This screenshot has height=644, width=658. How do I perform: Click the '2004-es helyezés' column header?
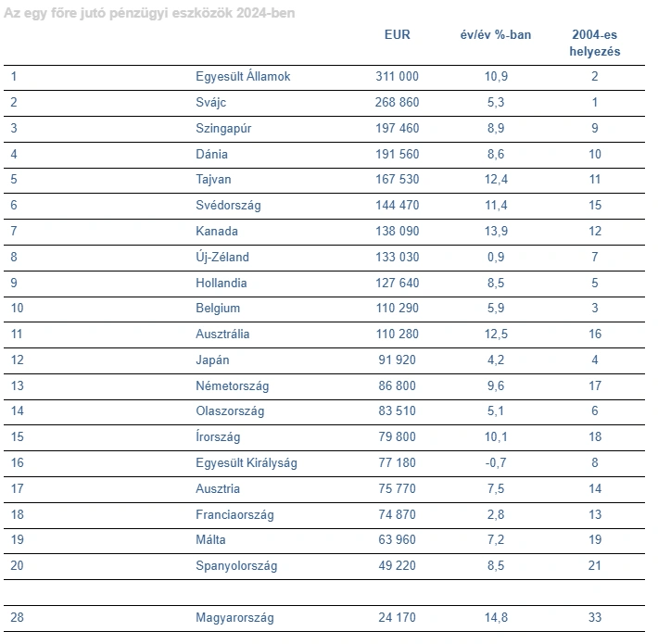click(x=595, y=43)
